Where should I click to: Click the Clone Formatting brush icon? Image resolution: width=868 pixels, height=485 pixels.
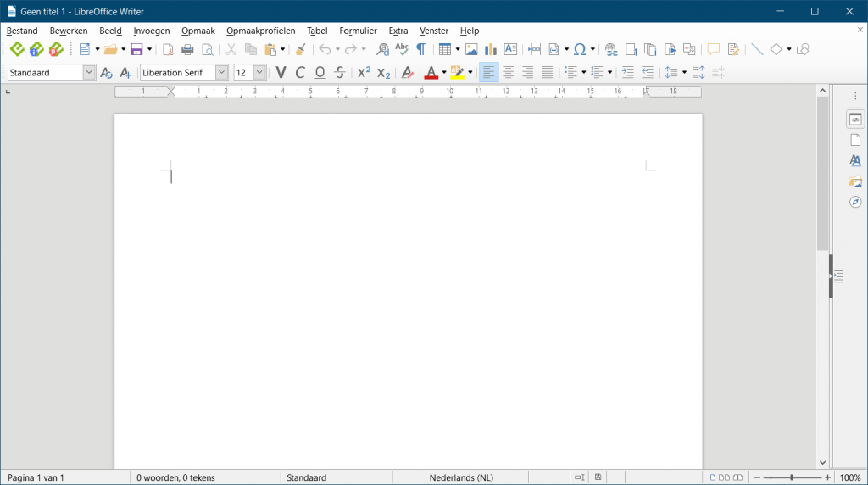301,50
